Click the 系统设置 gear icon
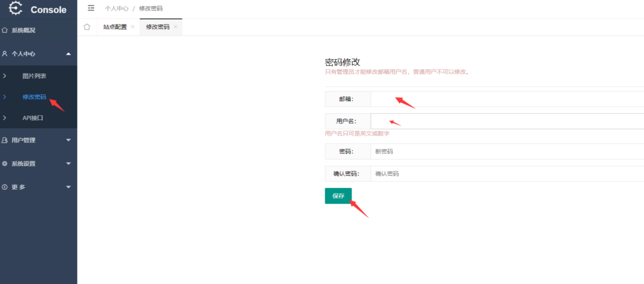The width and height of the screenshot is (644, 284). coord(5,163)
